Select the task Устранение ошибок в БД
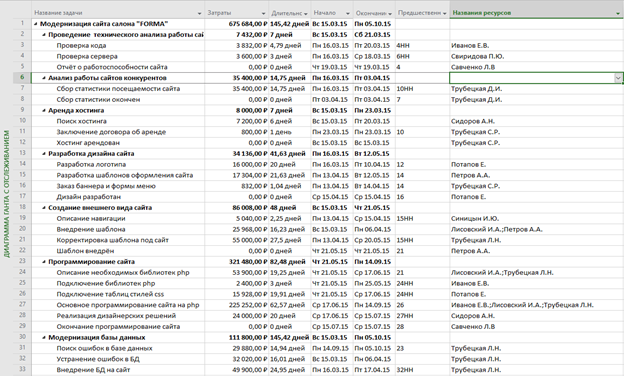Screen dimensions: 624x376 pyautogui.click(x=98, y=359)
